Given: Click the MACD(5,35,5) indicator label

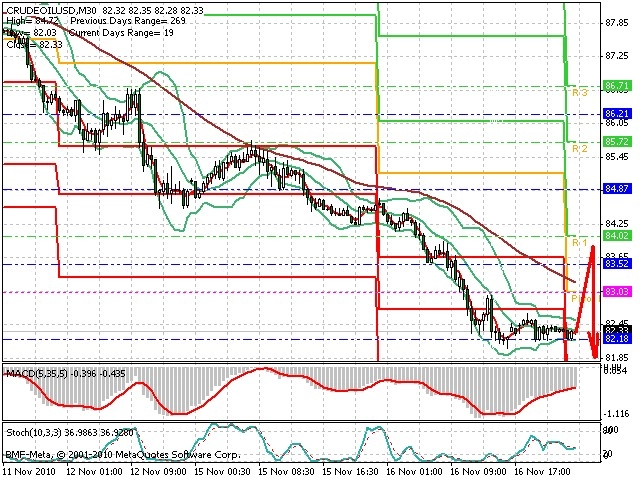Looking at the screenshot, I should (37, 373).
